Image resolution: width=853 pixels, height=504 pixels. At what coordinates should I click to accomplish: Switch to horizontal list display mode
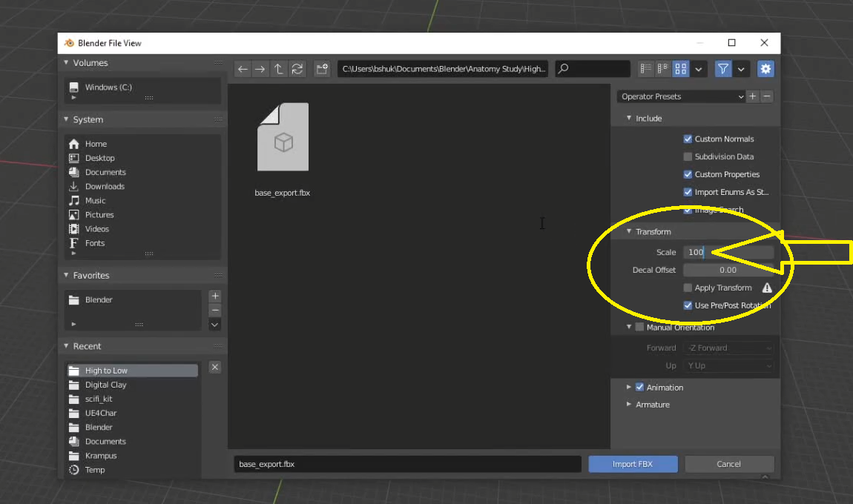tap(662, 69)
